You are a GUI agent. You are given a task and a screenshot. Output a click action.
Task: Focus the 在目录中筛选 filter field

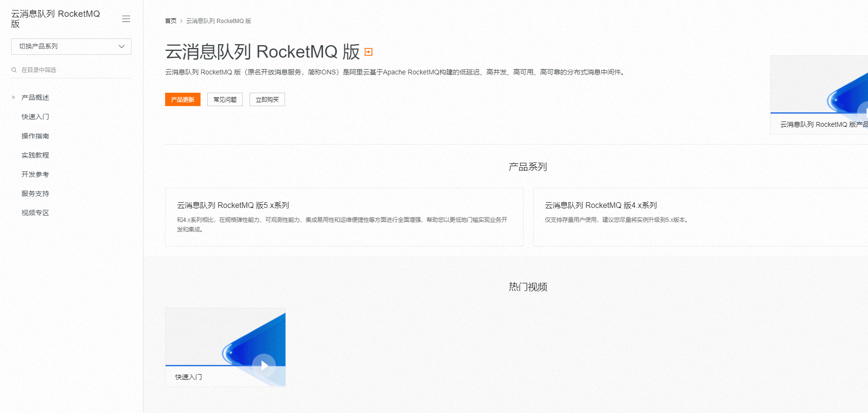(x=71, y=70)
